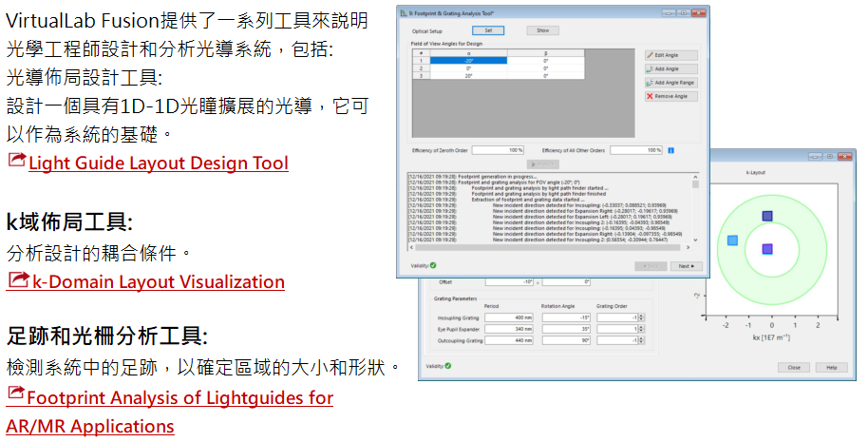This screenshot has width=868, height=442.
Task: Select the 0° alpha cell in row 2
Action: tap(468, 68)
